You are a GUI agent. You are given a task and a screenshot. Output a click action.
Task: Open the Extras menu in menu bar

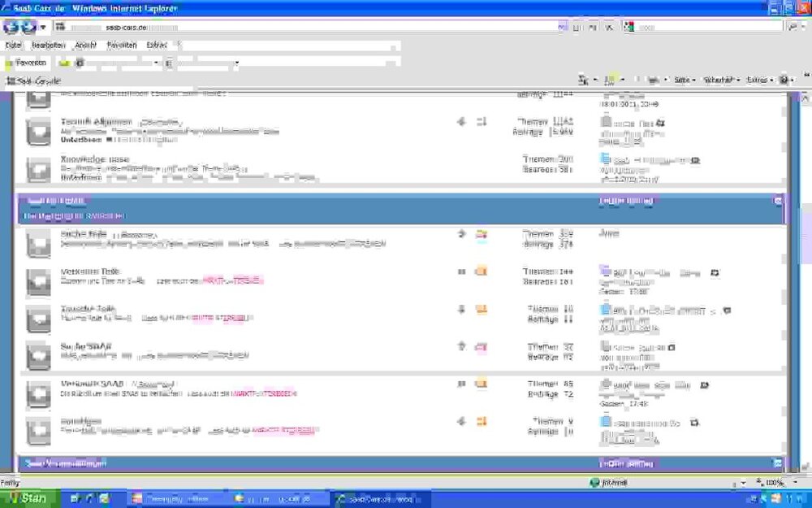point(157,45)
